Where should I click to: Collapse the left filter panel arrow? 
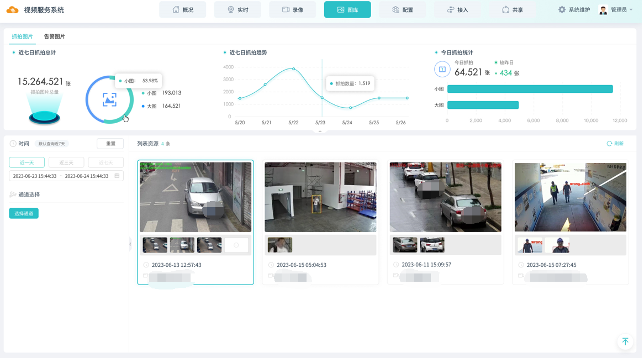tap(130, 244)
